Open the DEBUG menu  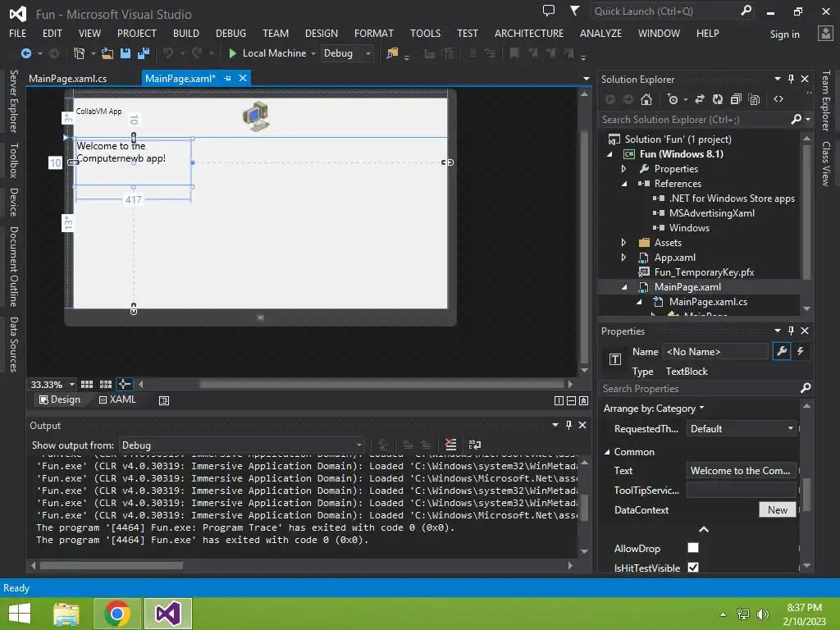click(231, 33)
